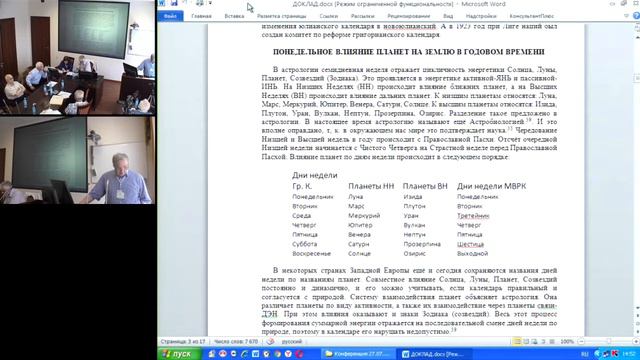The width and height of the screenshot is (640, 360).
Task: Open the Ссылки ribbon tab
Action: (x=329, y=16)
